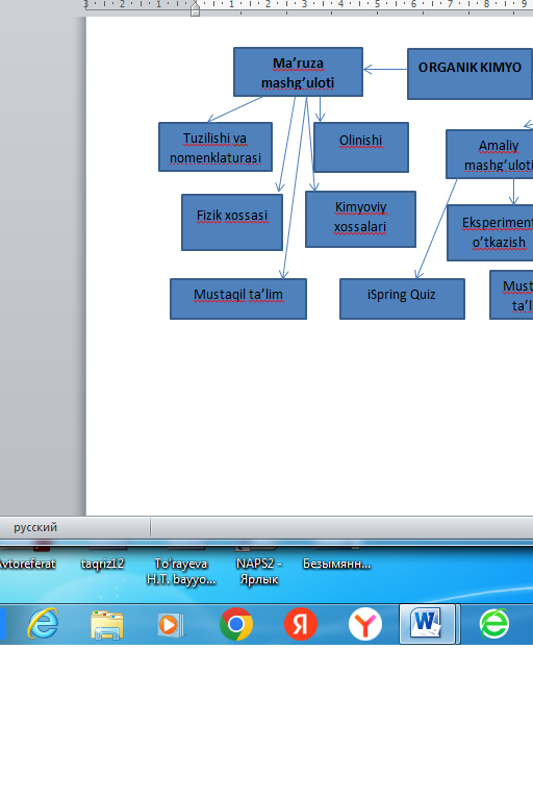Launch Yandex Browser from the taskbar

click(x=365, y=624)
